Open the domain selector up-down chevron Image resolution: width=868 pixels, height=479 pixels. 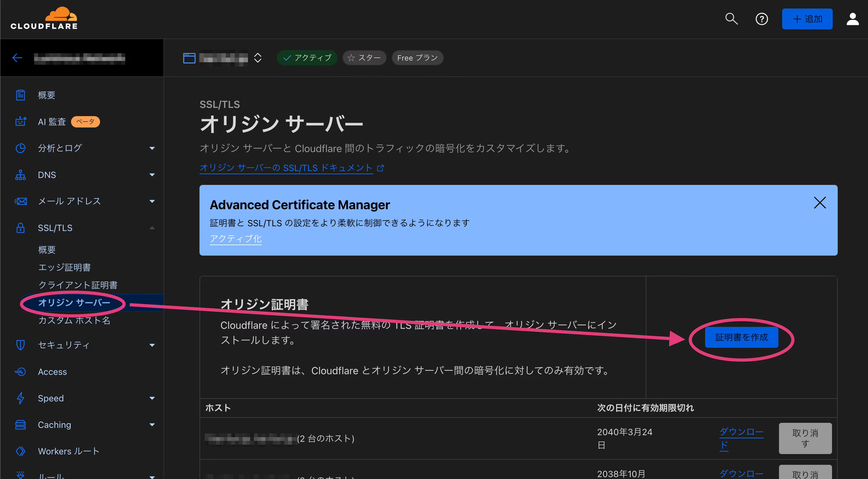click(258, 58)
